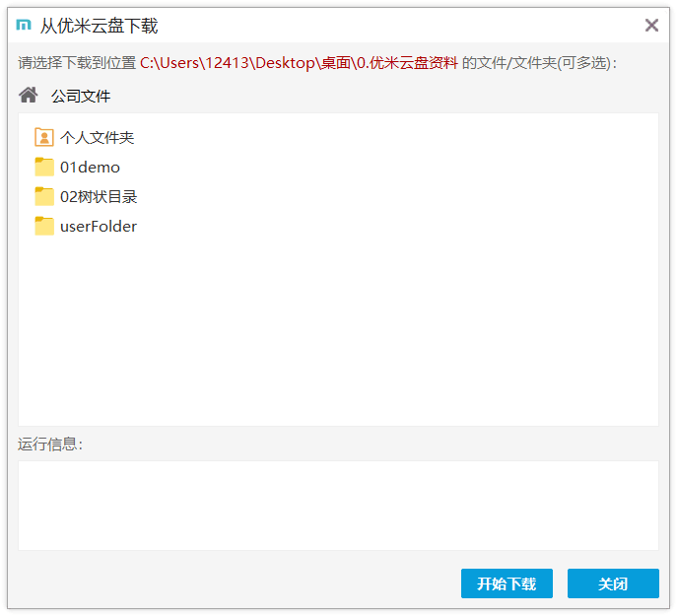Click the 优米云盘 logo in the title bar
The height and width of the screenshot is (616, 677).
point(24,25)
